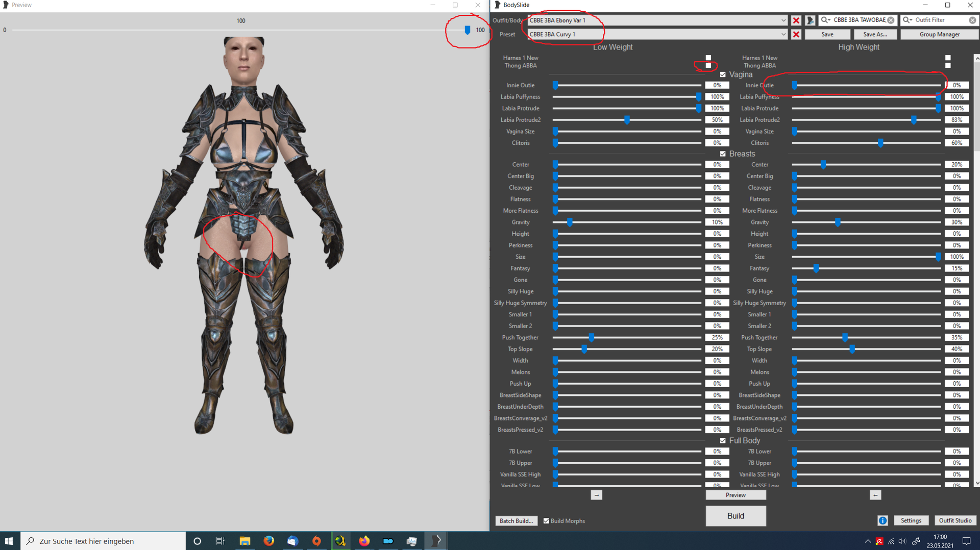Open the Origin taskbar icon
This screenshot has height=550, width=980.
point(316,541)
